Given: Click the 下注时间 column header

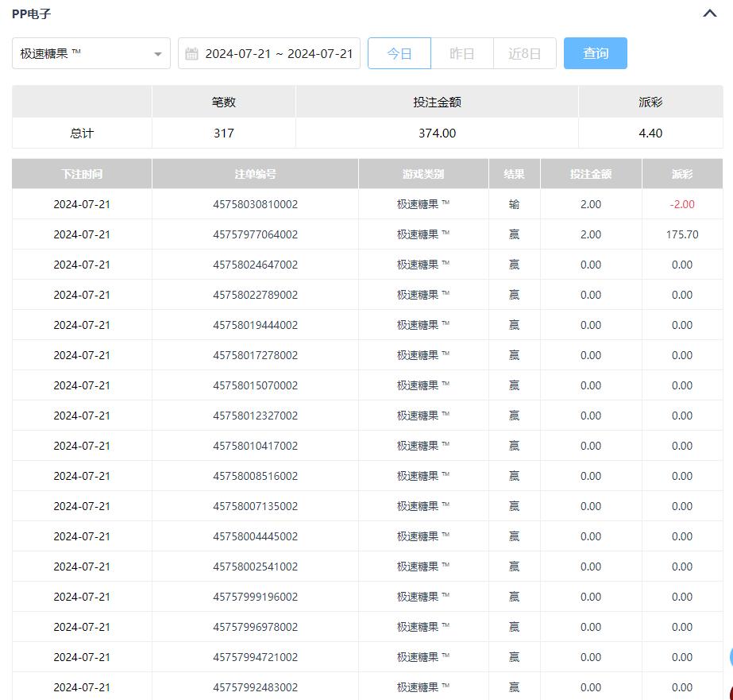Looking at the screenshot, I should tap(82, 174).
